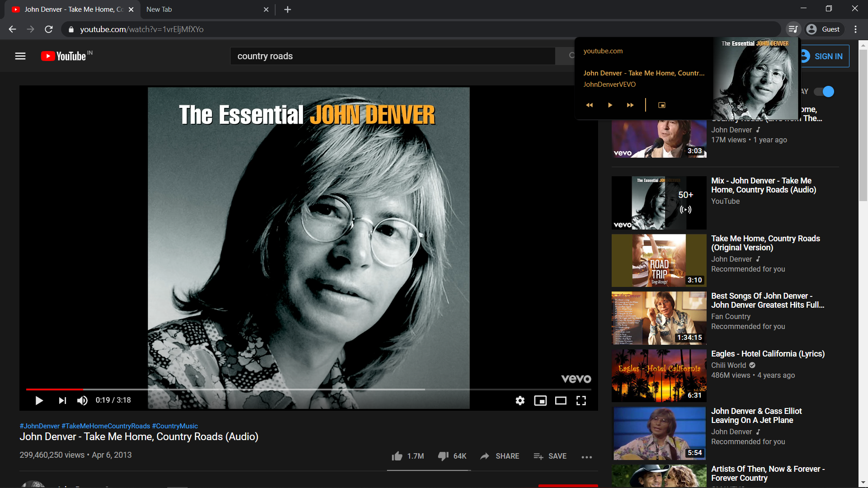This screenshot has width=868, height=488.
Task: Visit the Fan Country channel
Action: [731, 317]
